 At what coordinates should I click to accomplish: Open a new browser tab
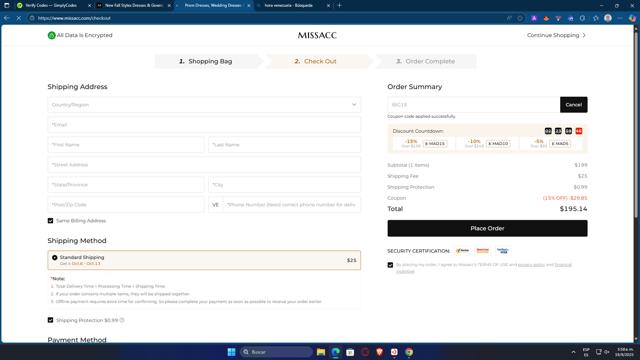(x=339, y=5)
